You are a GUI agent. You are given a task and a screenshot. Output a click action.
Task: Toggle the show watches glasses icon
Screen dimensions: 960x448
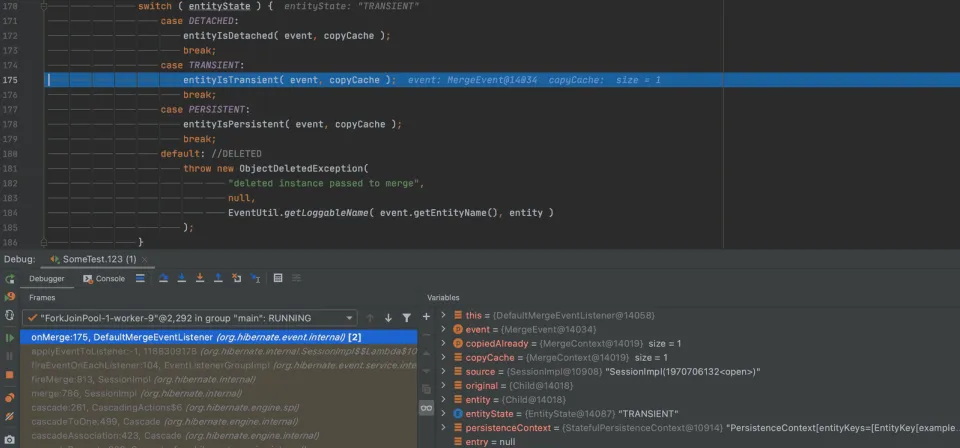point(426,408)
